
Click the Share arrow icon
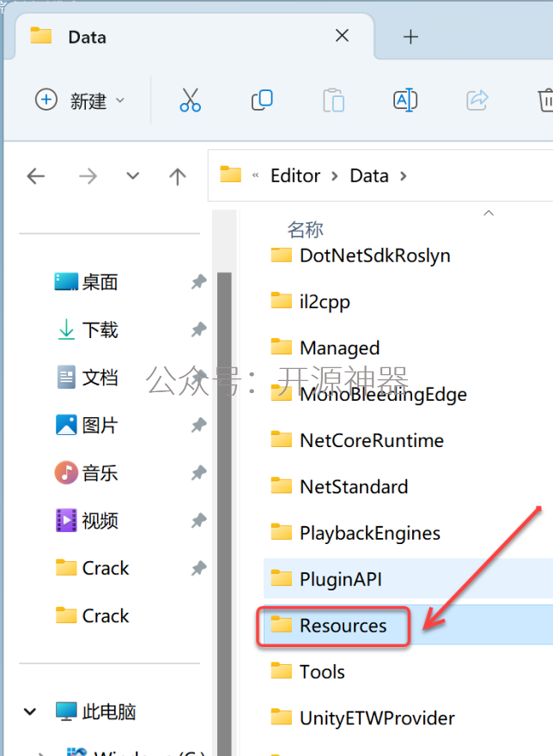tap(477, 100)
